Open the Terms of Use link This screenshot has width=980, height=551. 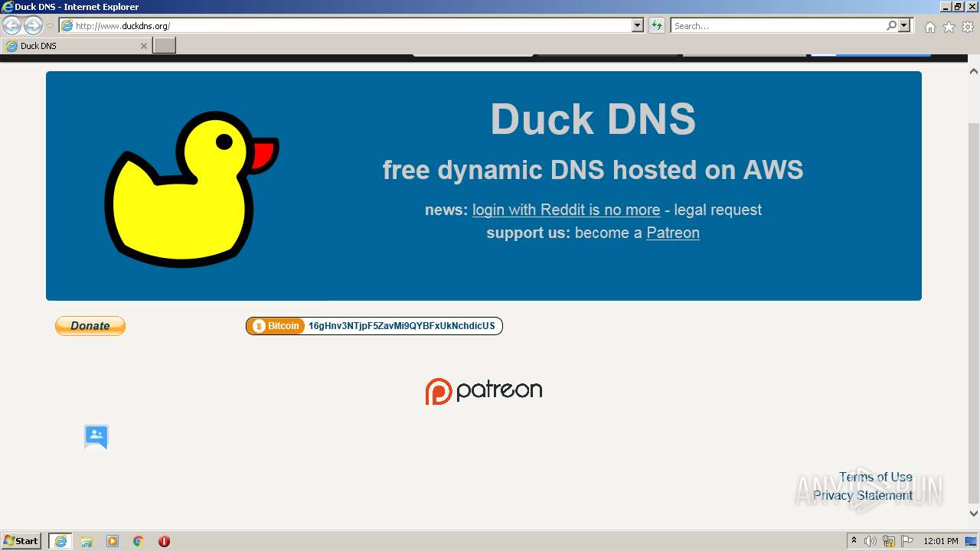coord(876,477)
